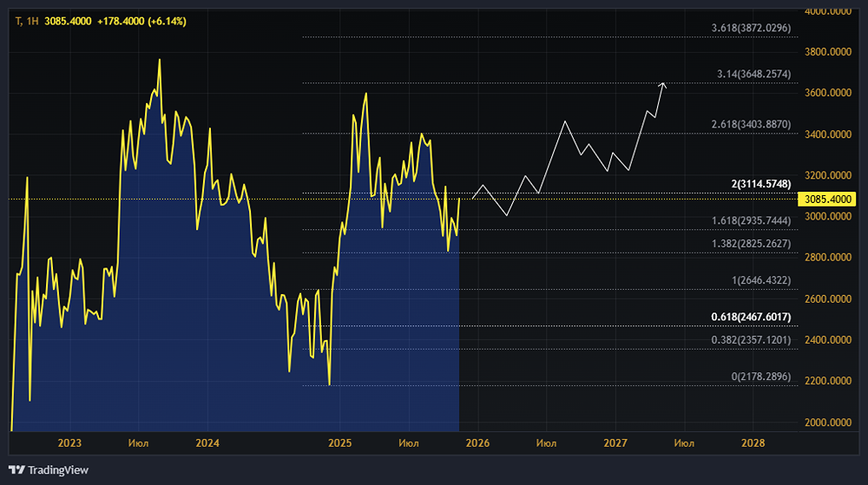
Task: Click the Июл label between 2026 and 2027
Action: [x=546, y=443]
